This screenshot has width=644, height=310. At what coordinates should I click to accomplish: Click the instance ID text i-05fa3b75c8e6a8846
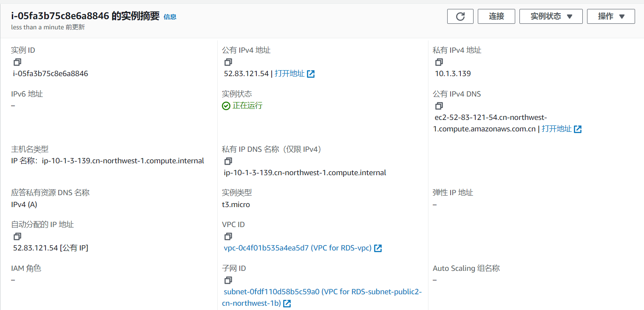coord(51,74)
